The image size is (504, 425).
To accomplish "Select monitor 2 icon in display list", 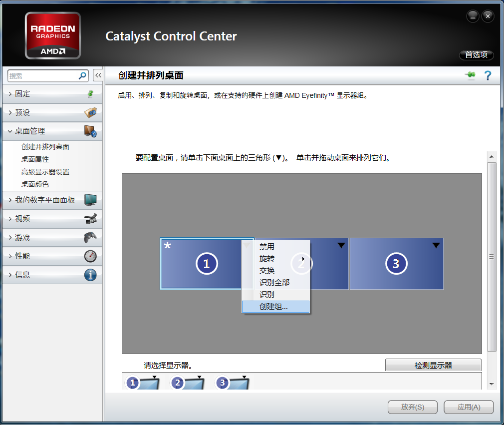I will 188,383.
